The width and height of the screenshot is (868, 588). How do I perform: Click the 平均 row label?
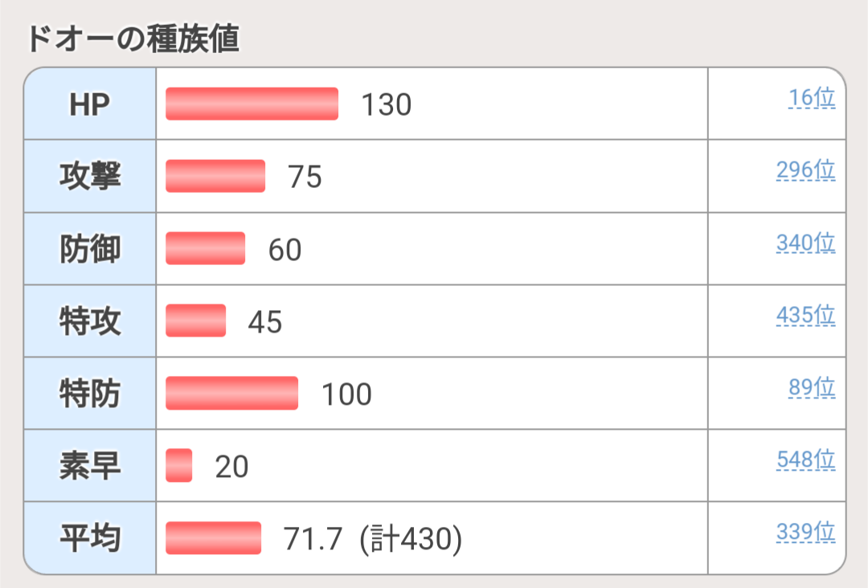coord(90,538)
